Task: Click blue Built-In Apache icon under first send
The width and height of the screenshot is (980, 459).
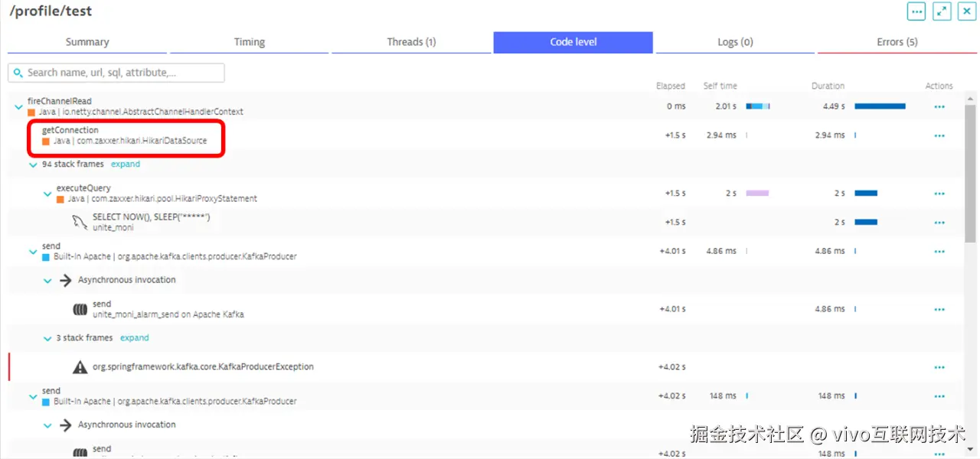Action: [x=46, y=257]
